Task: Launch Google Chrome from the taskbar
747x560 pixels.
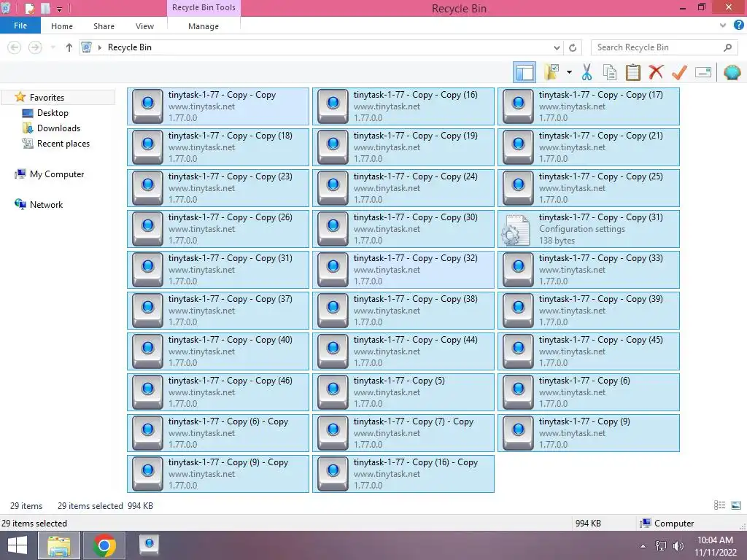Action: pyautogui.click(x=104, y=545)
